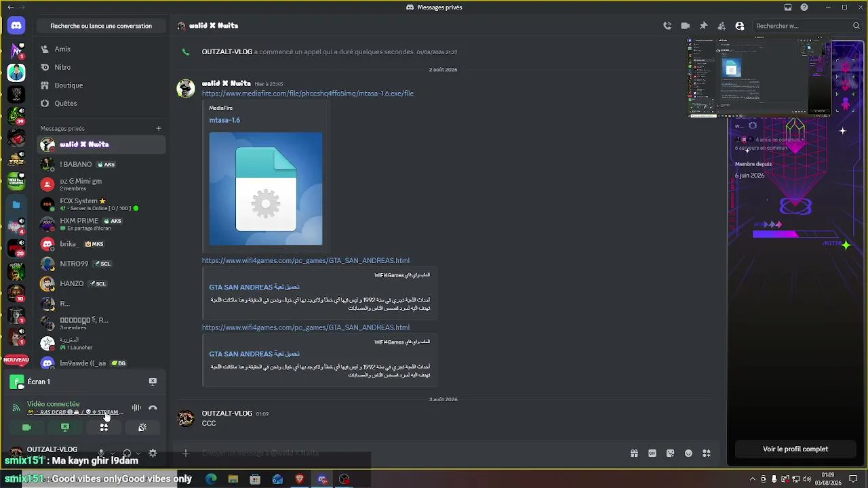The width and height of the screenshot is (868, 488).
Task: Add friends to the private conversation
Action: click(x=722, y=26)
